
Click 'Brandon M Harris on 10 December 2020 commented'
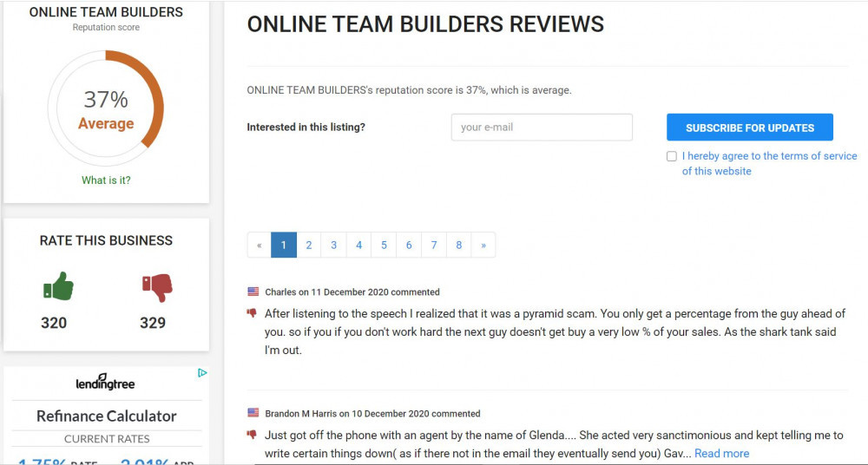click(x=372, y=414)
